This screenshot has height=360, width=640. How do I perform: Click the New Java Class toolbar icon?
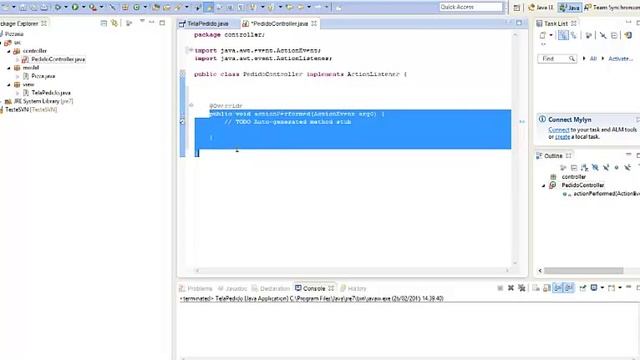click(137, 7)
